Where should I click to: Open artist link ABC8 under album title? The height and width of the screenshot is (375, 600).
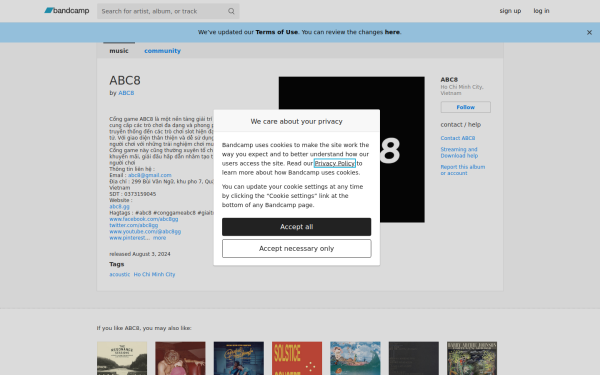126,93
